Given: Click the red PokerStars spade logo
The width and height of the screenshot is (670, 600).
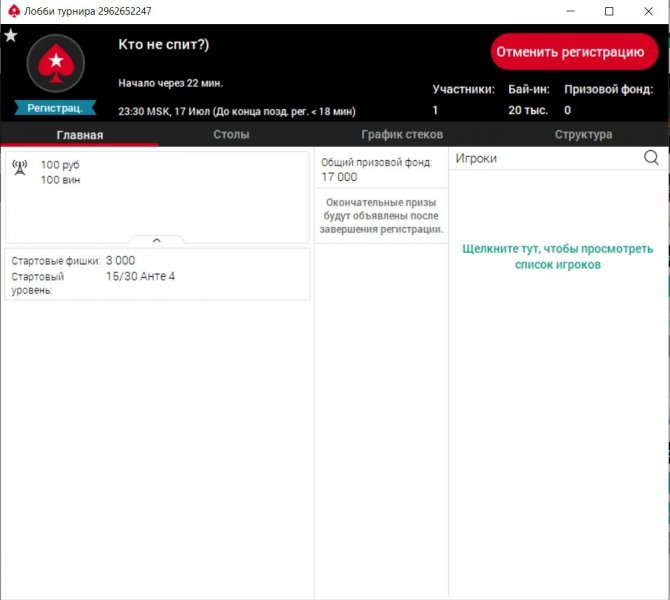Looking at the screenshot, I should click(x=55, y=64).
